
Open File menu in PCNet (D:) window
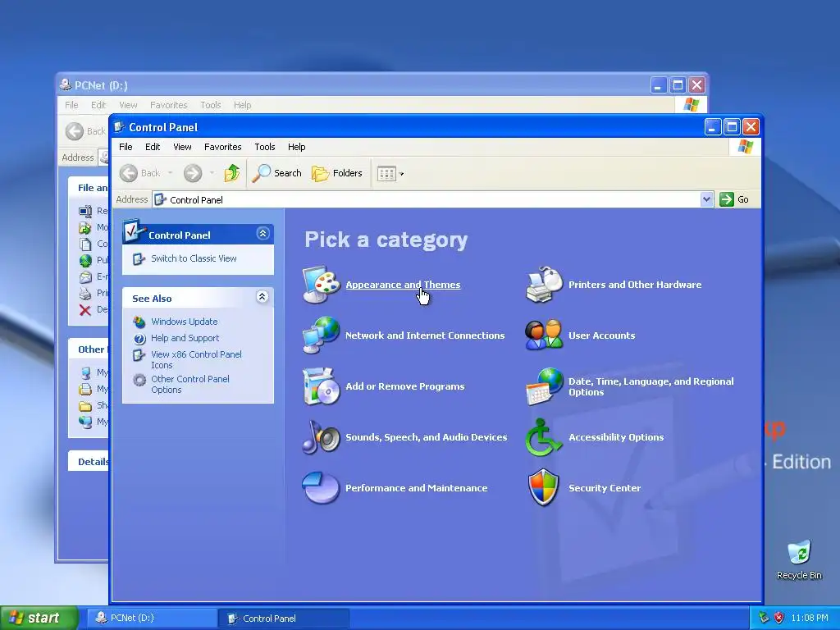(x=71, y=105)
